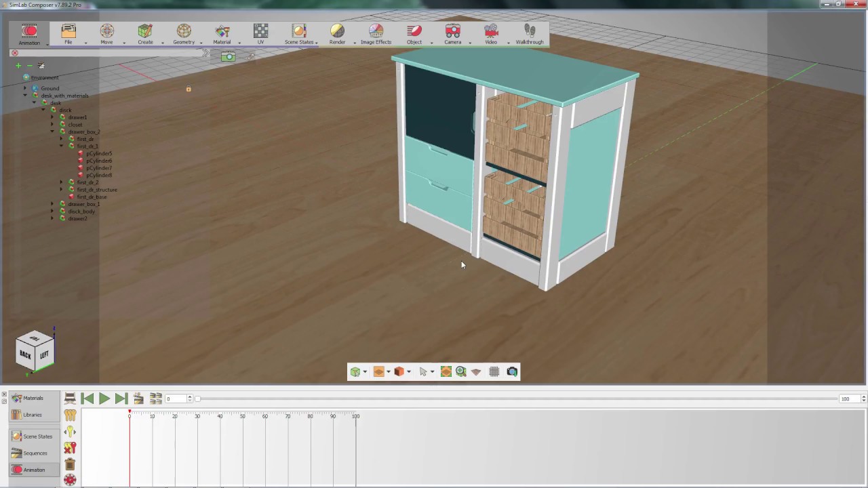This screenshot has width=868, height=488.
Task: Open the Geometry tools
Action: click(x=184, y=35)
